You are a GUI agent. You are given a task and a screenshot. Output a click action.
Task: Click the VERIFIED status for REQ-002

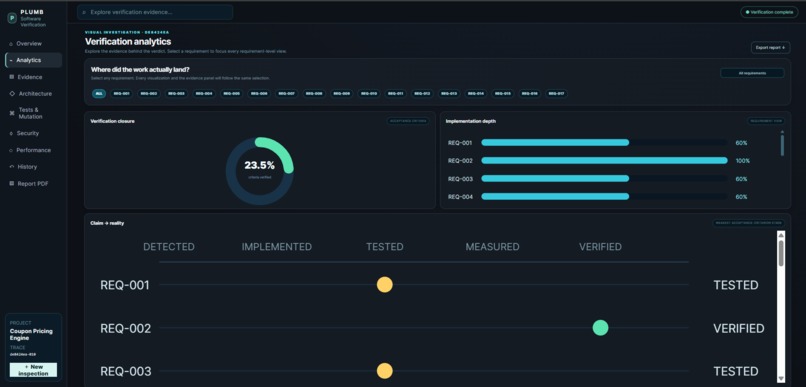pyautogui.click(x=739, y=328)
